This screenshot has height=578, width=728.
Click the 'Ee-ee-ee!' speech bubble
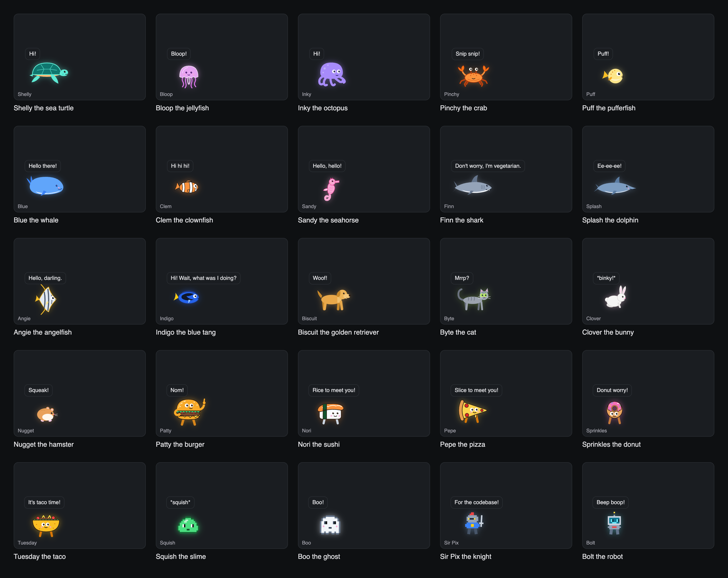609,166
